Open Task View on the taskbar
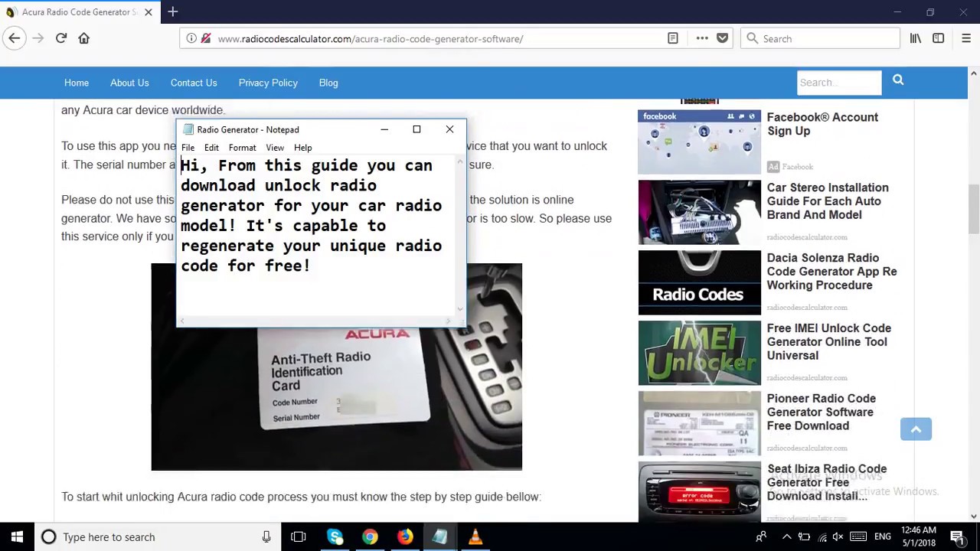 (299, 537)
